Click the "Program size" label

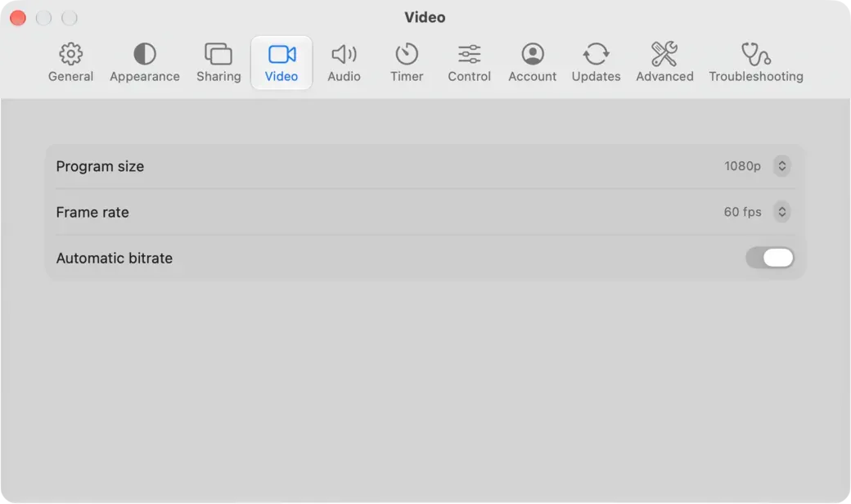[100, 167]
